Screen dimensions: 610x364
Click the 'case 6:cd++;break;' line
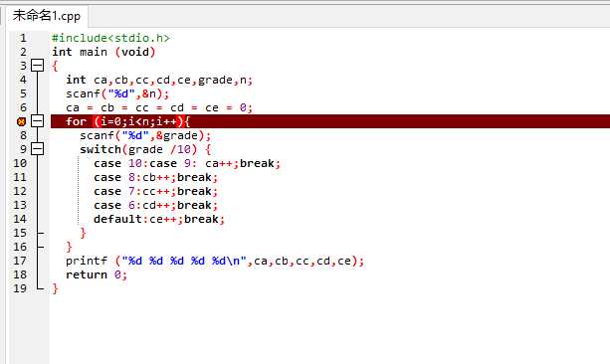tap(155, 205)
